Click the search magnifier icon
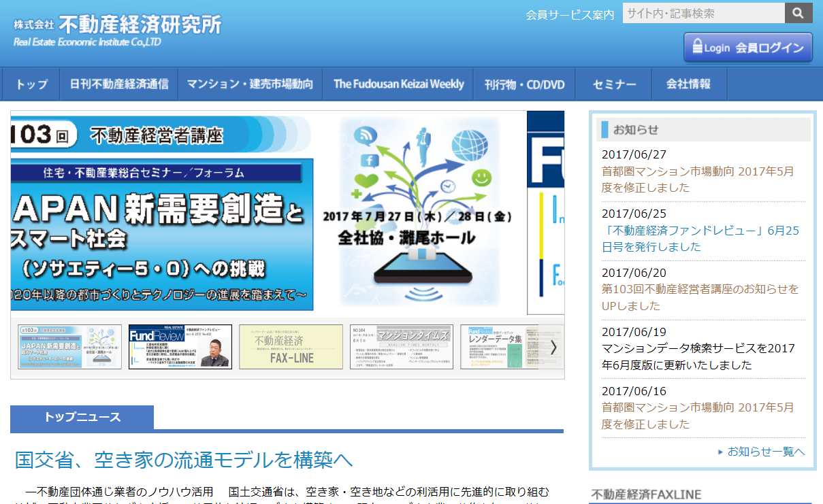Viewport: 823px width, 504px height. 798,13
